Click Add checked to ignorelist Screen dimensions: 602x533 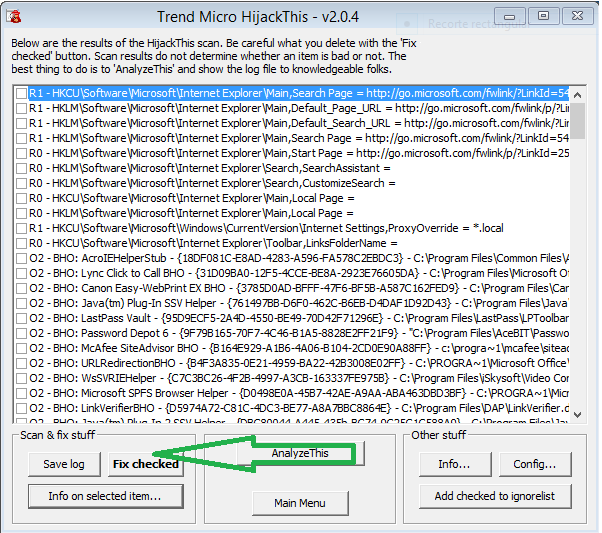pyautogui.click(x=494, y=496)
